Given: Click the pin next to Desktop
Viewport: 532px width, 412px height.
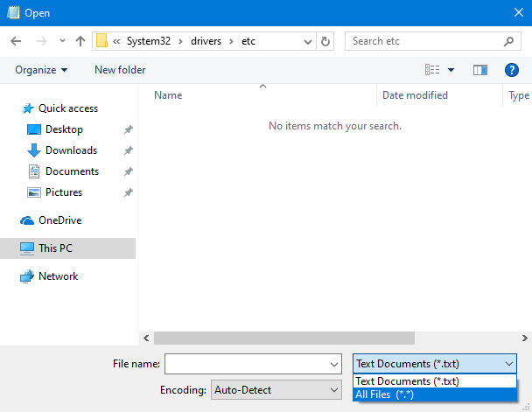Looking at the screenshot, I should 128,129.
